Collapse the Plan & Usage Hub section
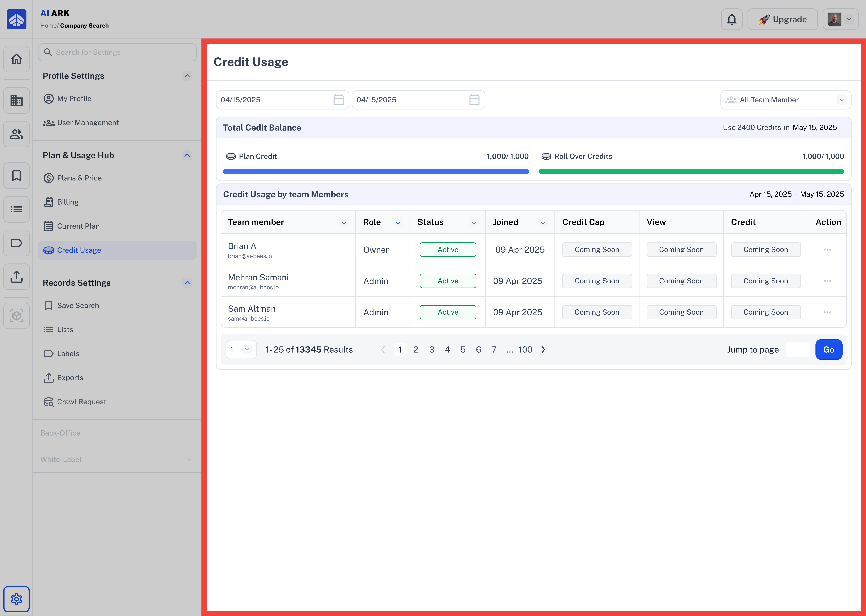The image size is (866, 616). coord(187,155)
